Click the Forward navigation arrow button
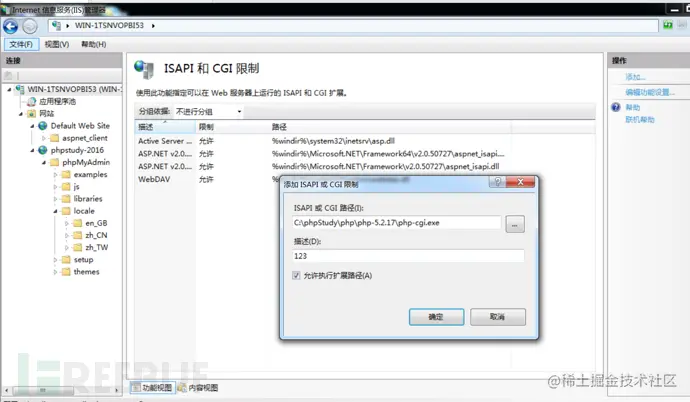The height and width of the screenshot is (402, 690). [30, 26]
